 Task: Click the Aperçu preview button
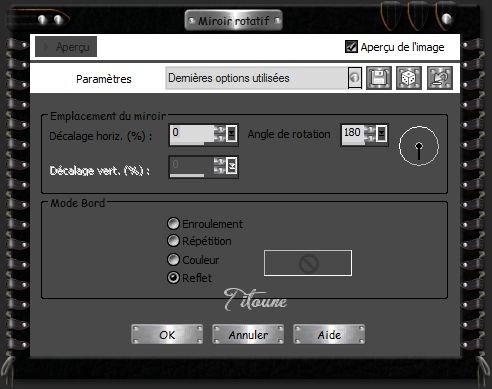tap(66, 47)
